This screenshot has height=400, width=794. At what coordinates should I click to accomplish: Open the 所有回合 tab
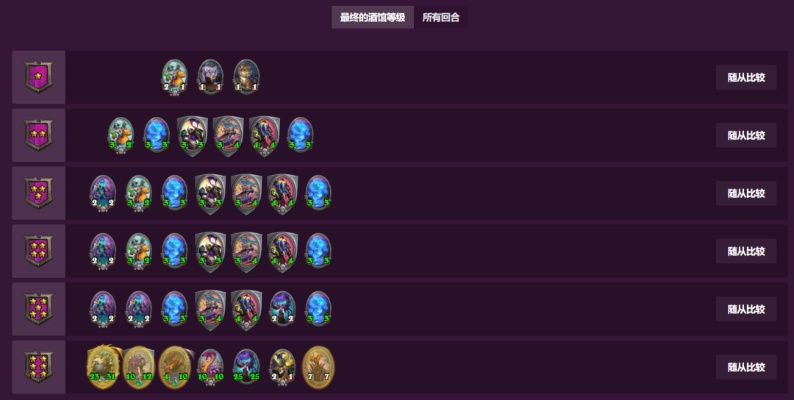(x=441, y=17)
